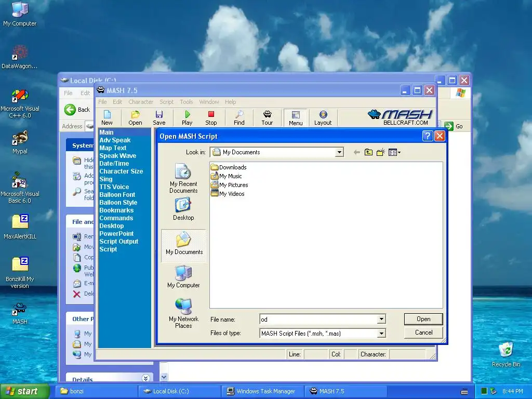Click the Find magnifier icon
Screen dimensions: 532x399
pos(239,117)
